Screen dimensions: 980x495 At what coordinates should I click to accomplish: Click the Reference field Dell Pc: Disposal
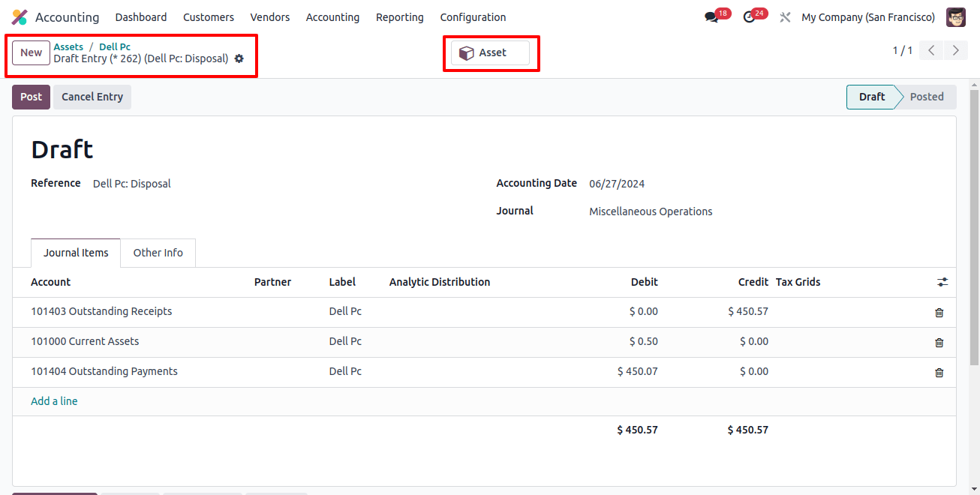132,184
